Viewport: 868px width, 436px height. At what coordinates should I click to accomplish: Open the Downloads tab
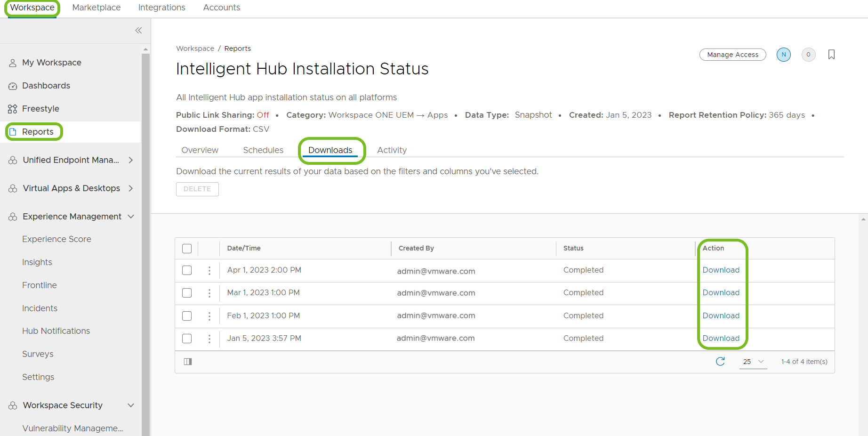[330, 150]
